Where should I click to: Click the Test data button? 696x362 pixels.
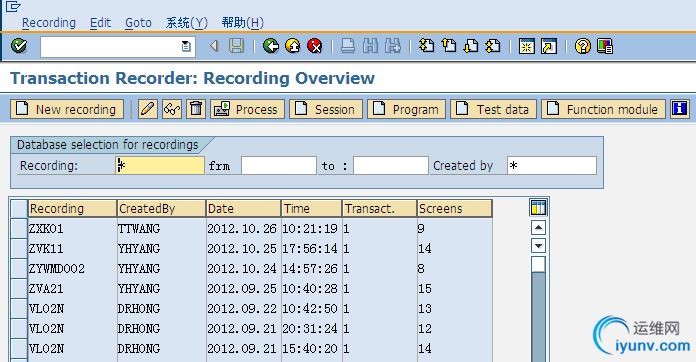[x=493, y=109]
